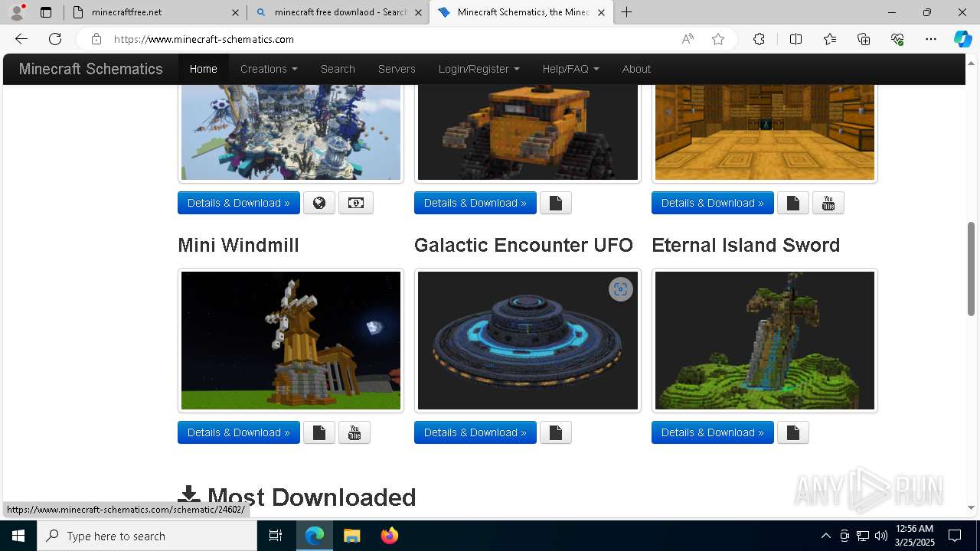Click the money donate icon beside the globe
The height and width of the screenshot is (551, 980).
[356, 203]
